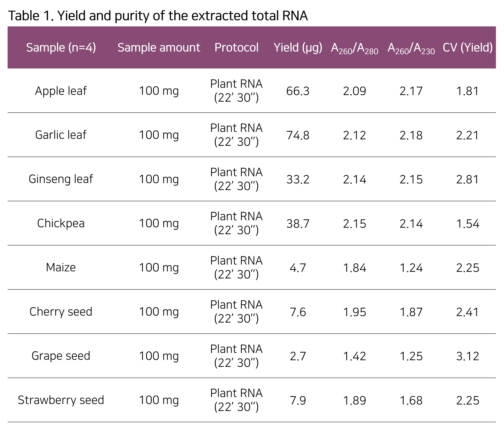The width and height of the screenshot is (504, 432).
Task: Click the Grape seed CV value 3.12
Action: click(x=467, y=356)
